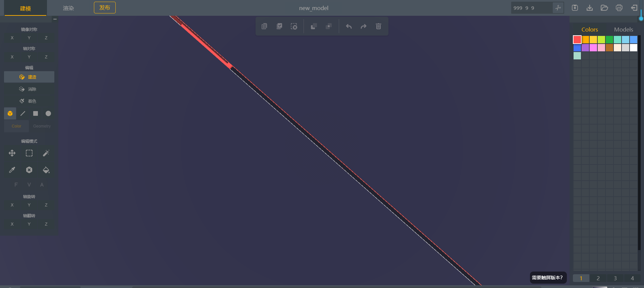Toggle 镜像对称 X mirror
The width and height of the screenshot is (644, 288).
[x=12, y=38]
